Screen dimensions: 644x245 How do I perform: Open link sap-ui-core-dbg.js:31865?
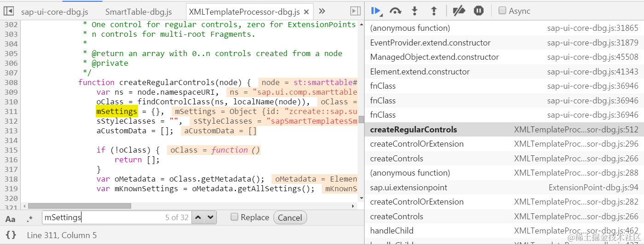pos(592,28)
